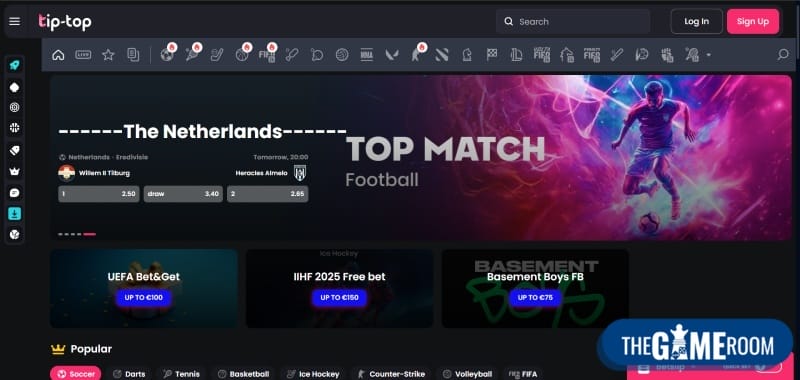The width and height of the screenshot is (800, 380).
Task: Select the Ice Hockey skate icon
Action: (x=217, y=55)
